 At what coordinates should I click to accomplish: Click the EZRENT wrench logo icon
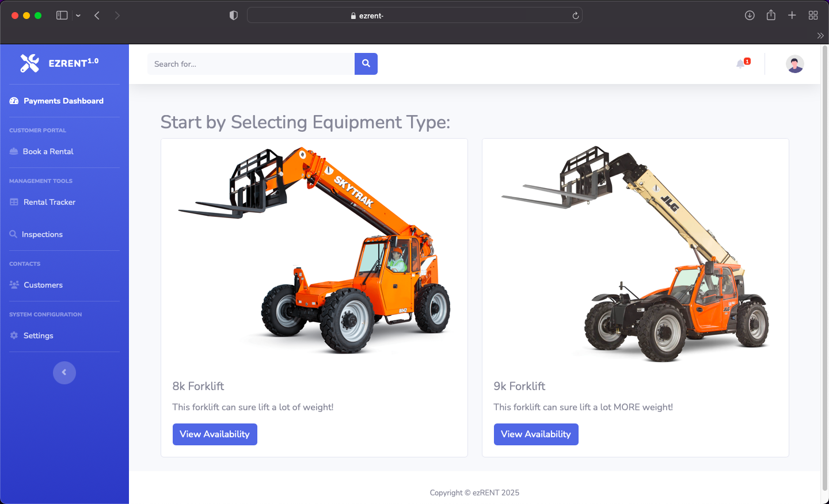[29, 63]
